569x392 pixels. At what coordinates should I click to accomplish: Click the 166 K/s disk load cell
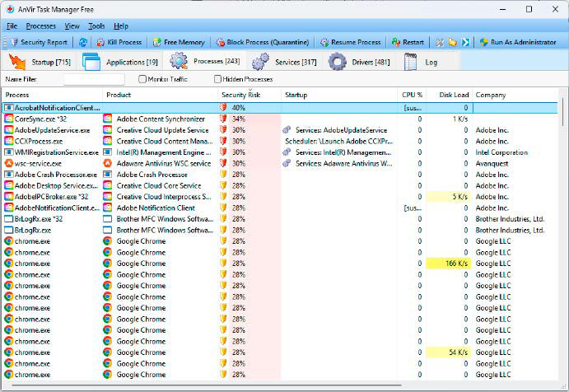pos(448,264)
